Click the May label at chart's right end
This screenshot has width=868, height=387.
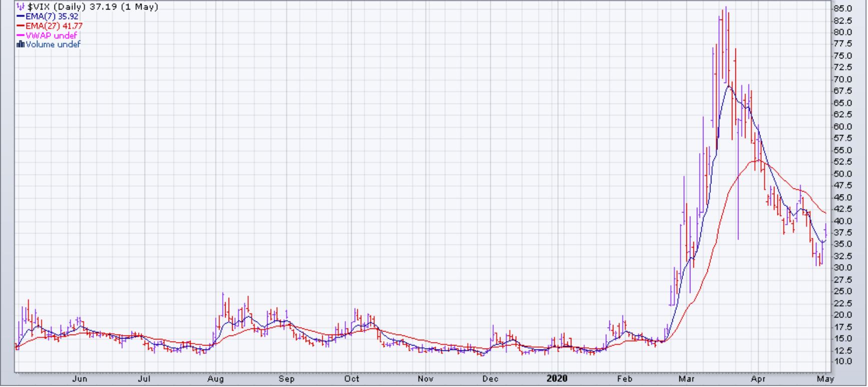click(x=825, y=379)
